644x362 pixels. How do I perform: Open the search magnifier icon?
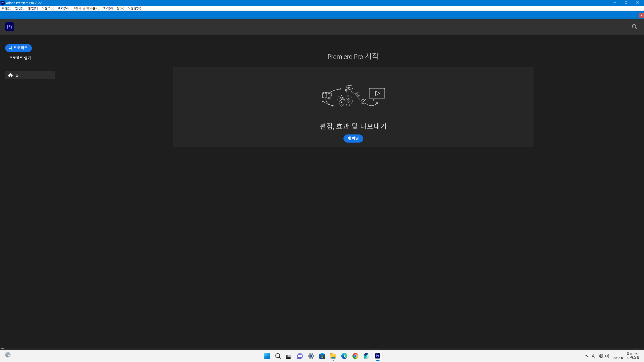634,27
